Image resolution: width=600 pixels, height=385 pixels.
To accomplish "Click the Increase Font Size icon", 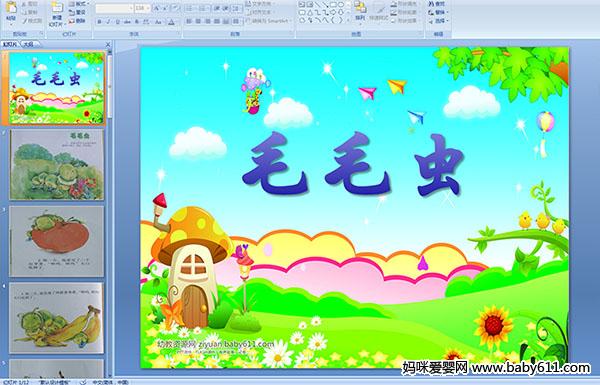I will (157, 8).
